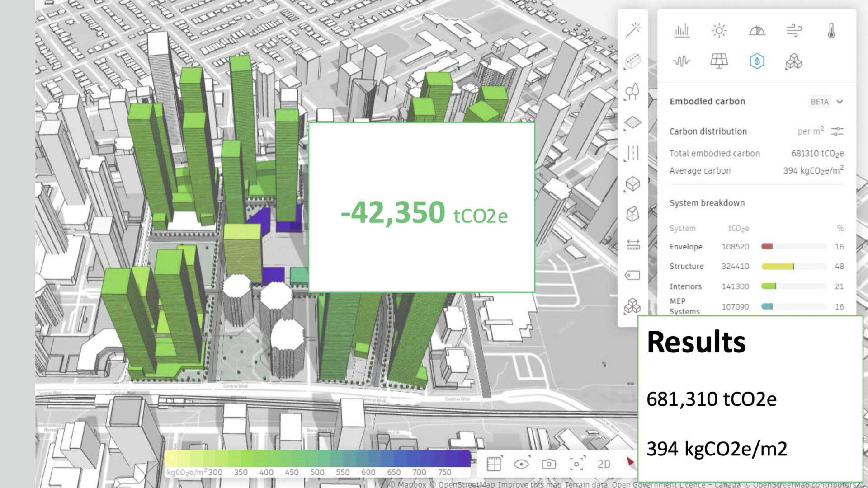Open carbon distribution settings sliders
Screen dimensions: 868x488
(x=837, y=131)
